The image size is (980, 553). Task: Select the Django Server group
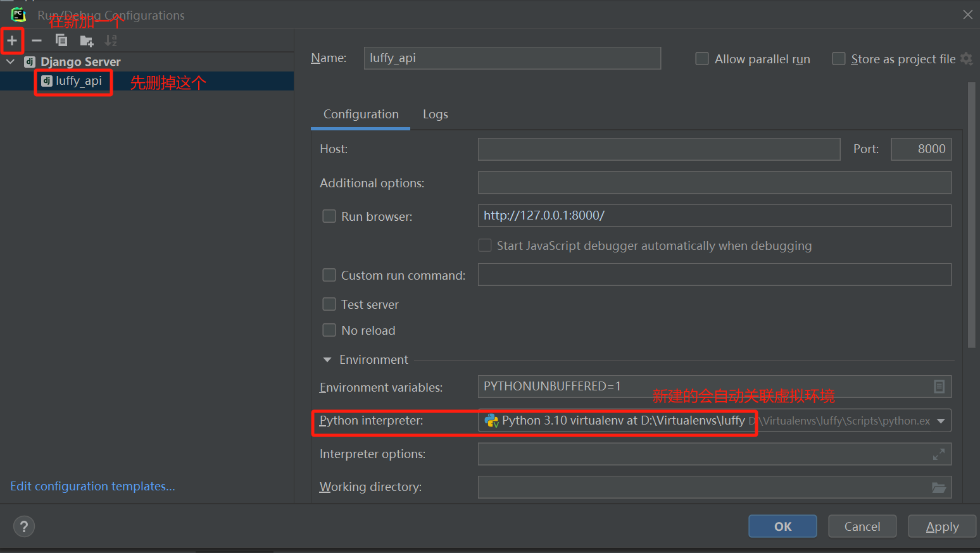pyautogui.click(x=147, y=61)
